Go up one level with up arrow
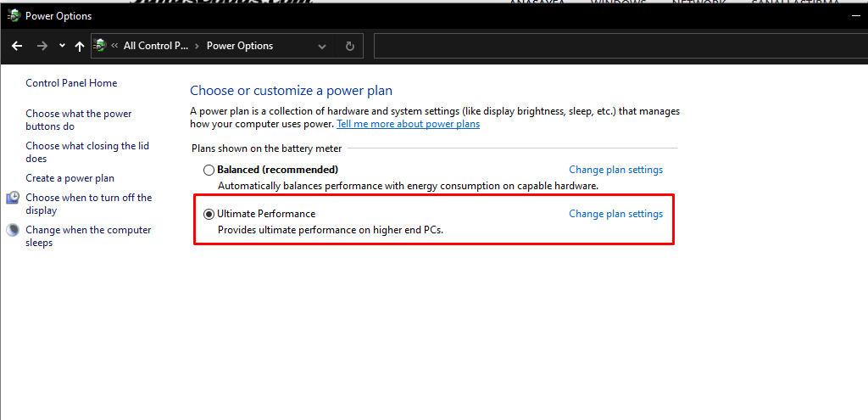The height and width of the screenshot is (420, 868). point(80,47)
